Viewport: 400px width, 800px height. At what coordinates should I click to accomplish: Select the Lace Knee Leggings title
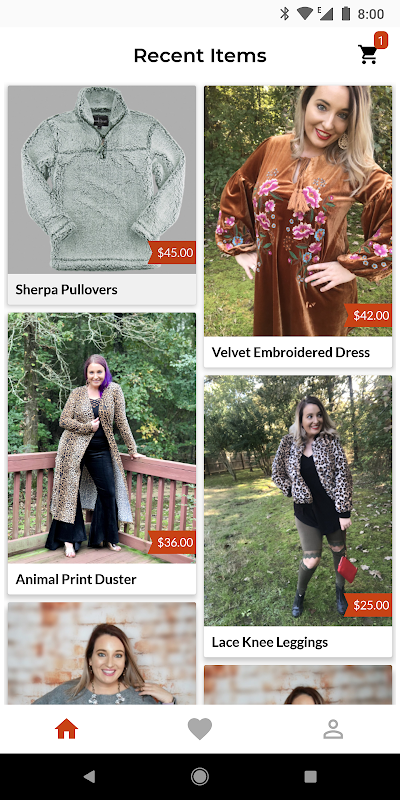point(270,642)
